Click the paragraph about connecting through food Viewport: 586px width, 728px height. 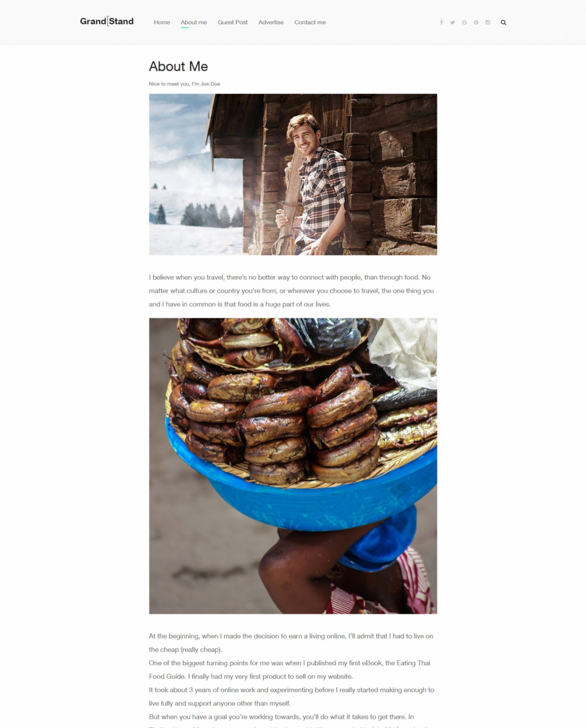click(x=292, y=291)
